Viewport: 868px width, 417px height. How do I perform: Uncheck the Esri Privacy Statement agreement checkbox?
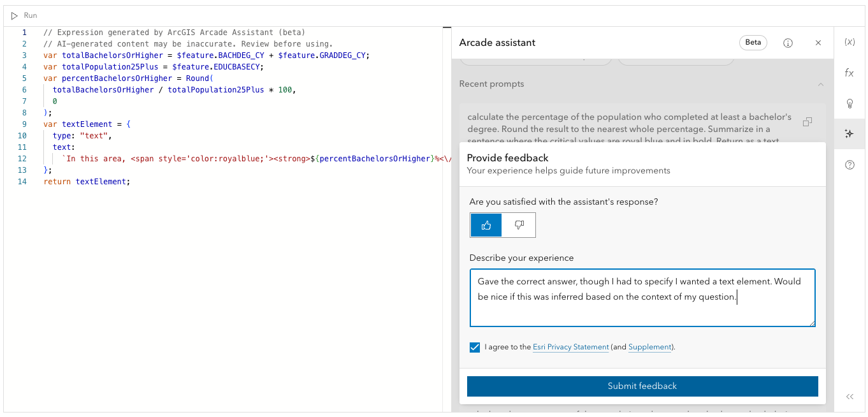(475, 347)
